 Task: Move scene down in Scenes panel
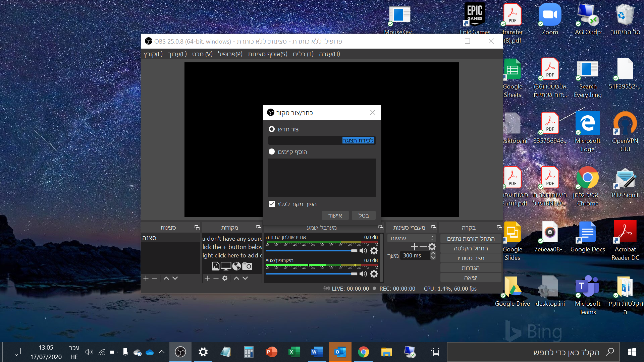175,278
